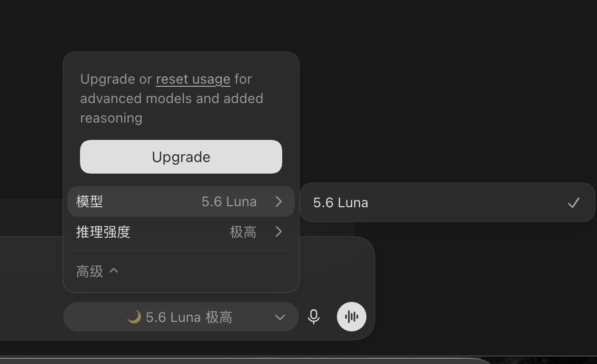Open the 推理强度 reasoning effort submenu

(x=181, y=231)
